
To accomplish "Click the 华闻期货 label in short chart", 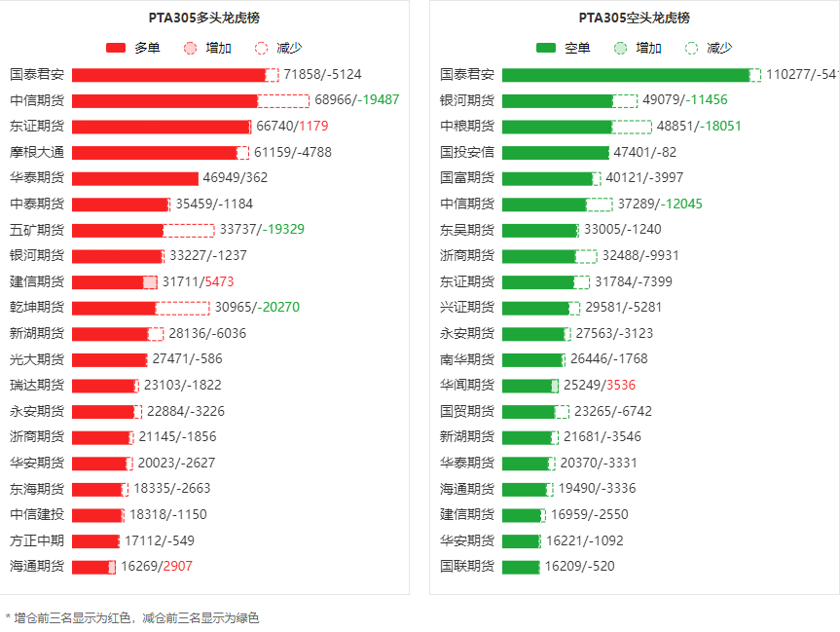I will click(466, 386).
